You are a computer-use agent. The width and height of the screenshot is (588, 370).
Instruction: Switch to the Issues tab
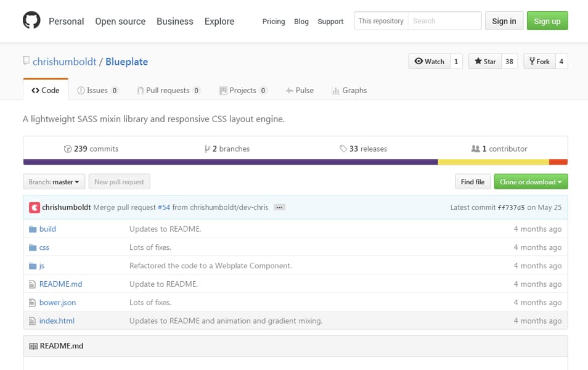pyautogui.click(x=98, y=91)
